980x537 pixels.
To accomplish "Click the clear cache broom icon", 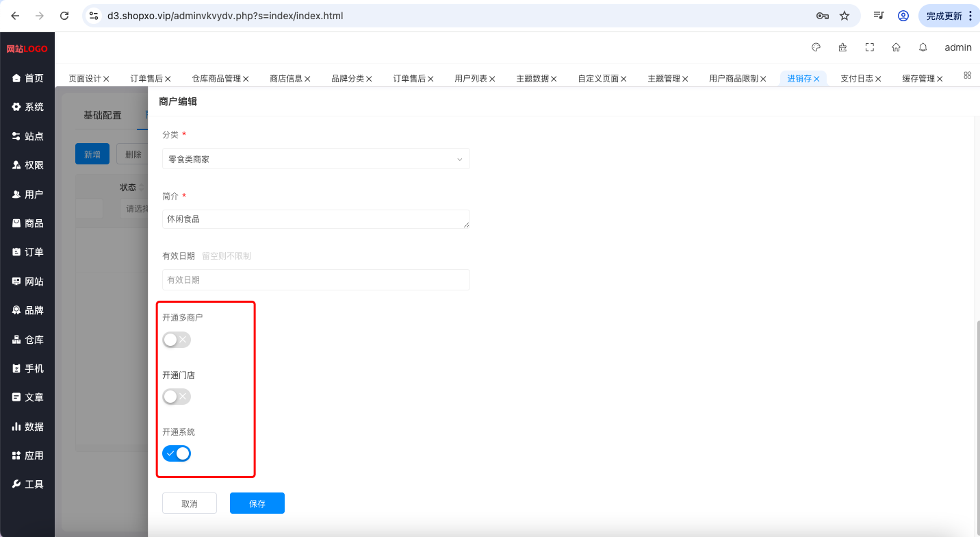I will pyautogui.click(x=842, y=47).
